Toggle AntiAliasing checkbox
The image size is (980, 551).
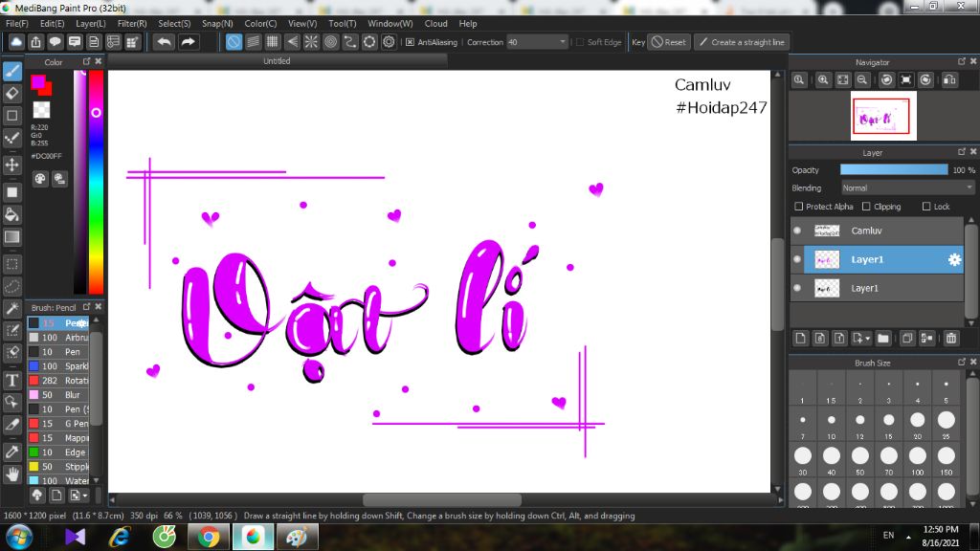click(x=410, y=42)
